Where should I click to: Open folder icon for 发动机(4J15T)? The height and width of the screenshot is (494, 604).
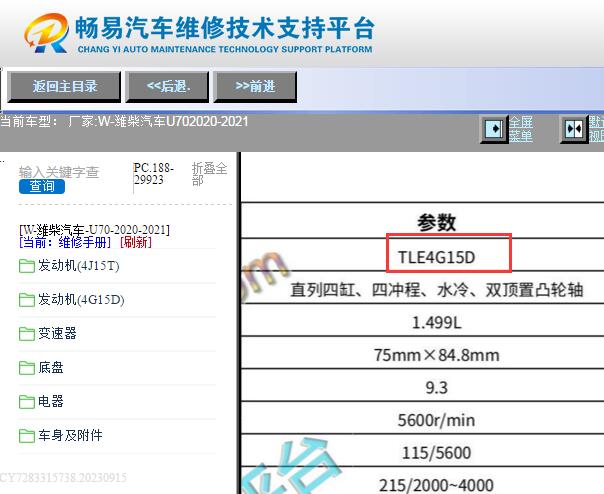[x=27, y=266]
